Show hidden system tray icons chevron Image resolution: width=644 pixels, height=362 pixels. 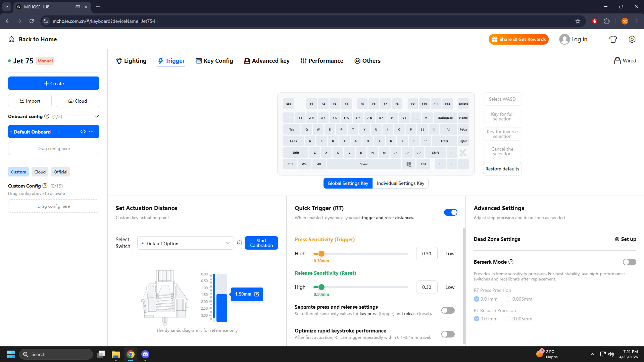pyautogui.click(x=592, y=354)
